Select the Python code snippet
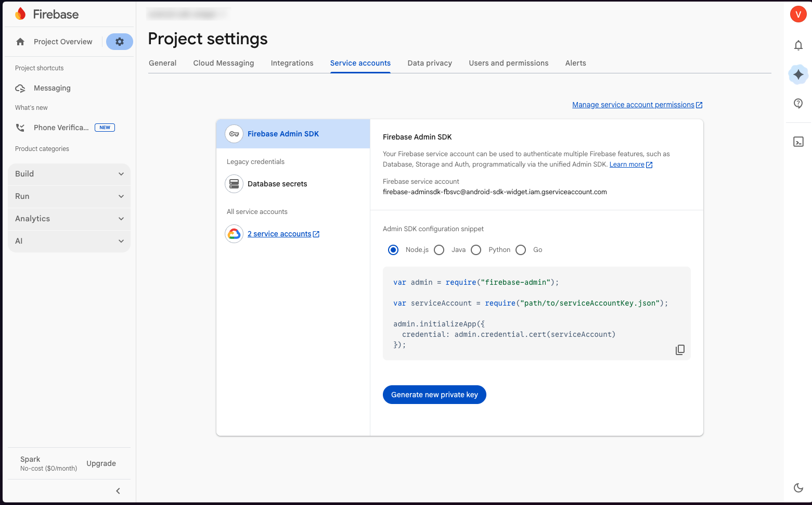The image size is (812, 505). [x=476, y=250]
